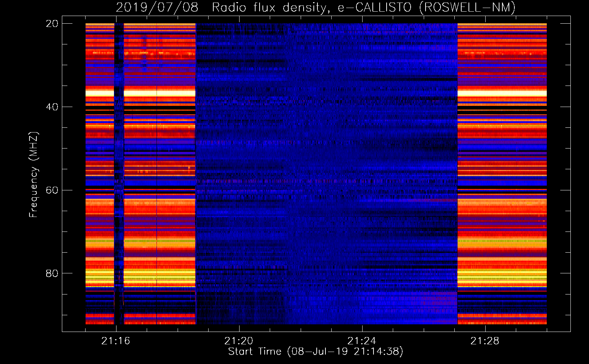Click the 60 MHz frequency tick label
The image size is (589, 364).
click(x=52, y=190)
